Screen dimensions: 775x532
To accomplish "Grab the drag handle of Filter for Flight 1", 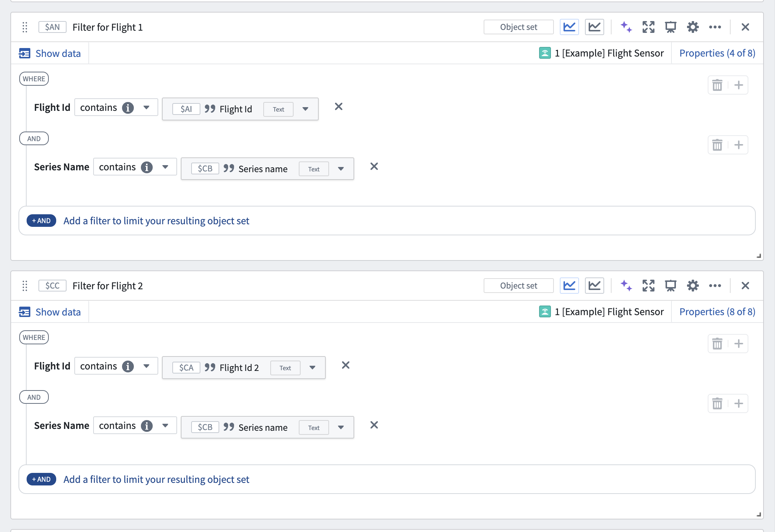I will [25, 27].
